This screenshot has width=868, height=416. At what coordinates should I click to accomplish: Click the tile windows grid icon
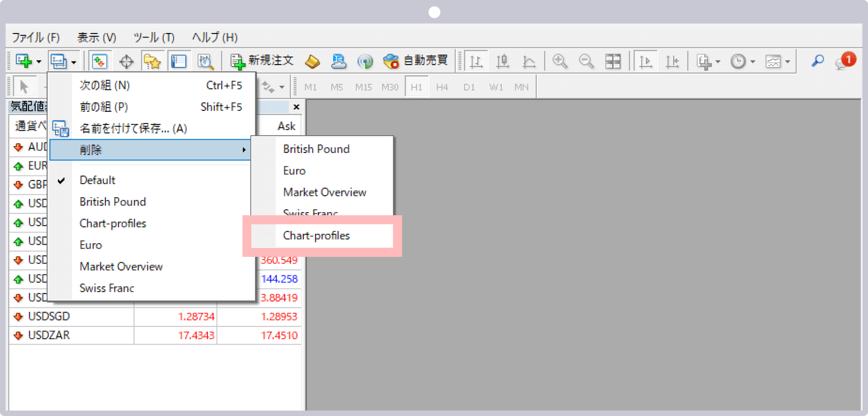(613, 61)
